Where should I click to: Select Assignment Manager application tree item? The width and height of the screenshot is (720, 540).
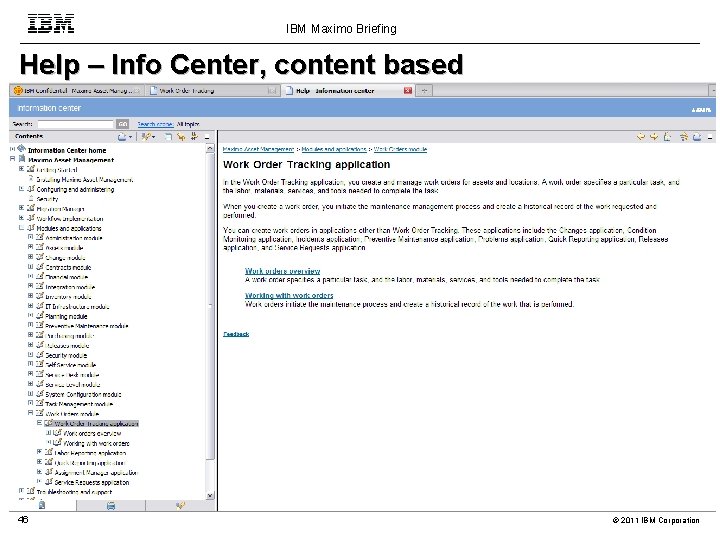point(96,472)
